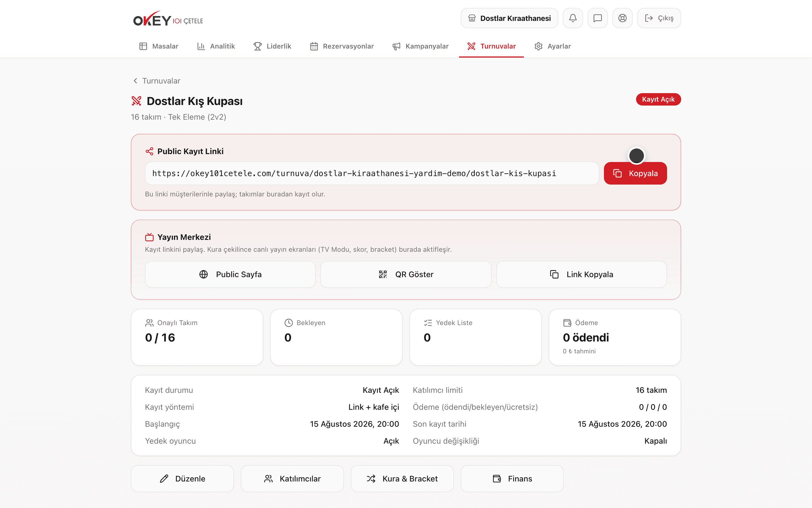Click the '0 ödendi' payment value
The image size is (812, 508).
point(586,337)
